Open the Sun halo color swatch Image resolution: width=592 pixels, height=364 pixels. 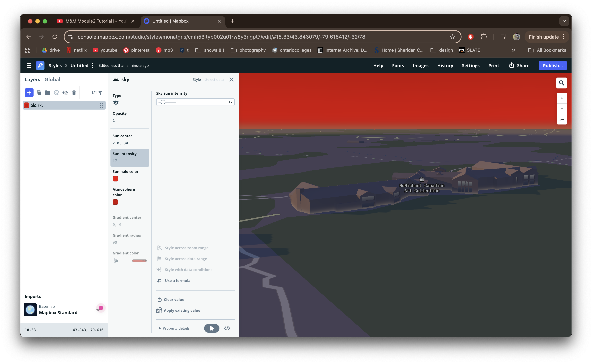[115, 179]
